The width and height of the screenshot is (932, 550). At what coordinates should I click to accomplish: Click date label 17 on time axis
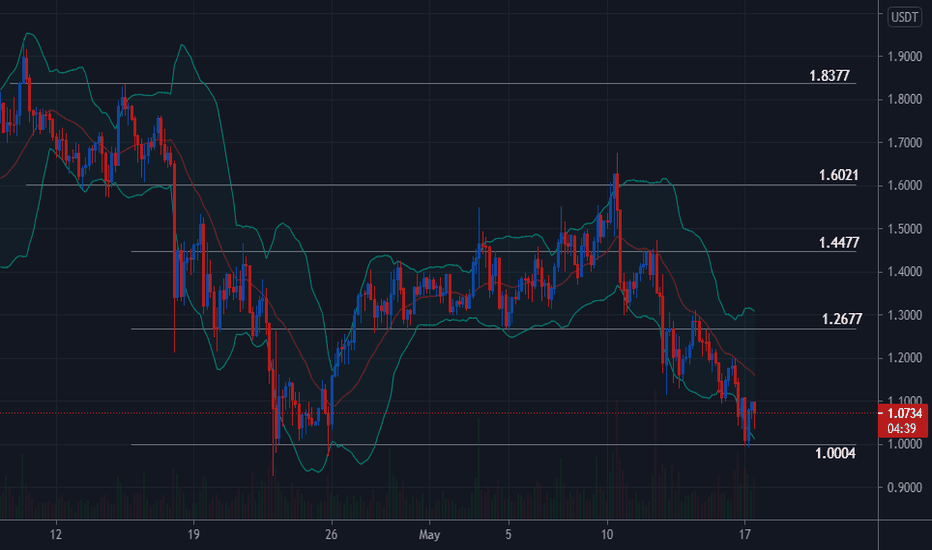744,535
